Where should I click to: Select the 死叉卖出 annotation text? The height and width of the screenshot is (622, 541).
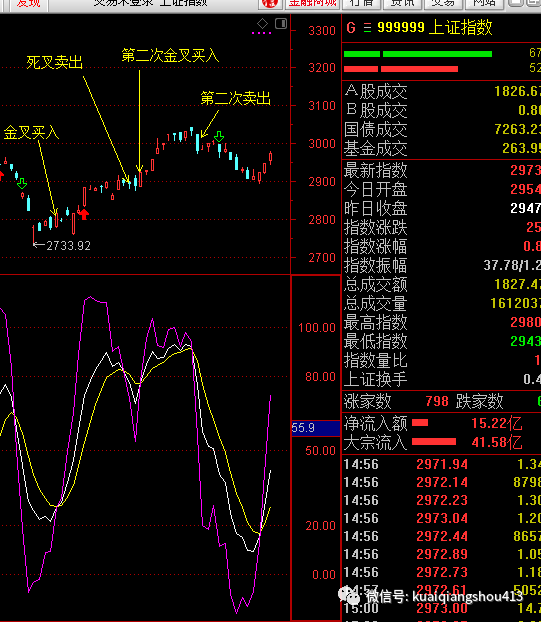click(x=54, y=62)
